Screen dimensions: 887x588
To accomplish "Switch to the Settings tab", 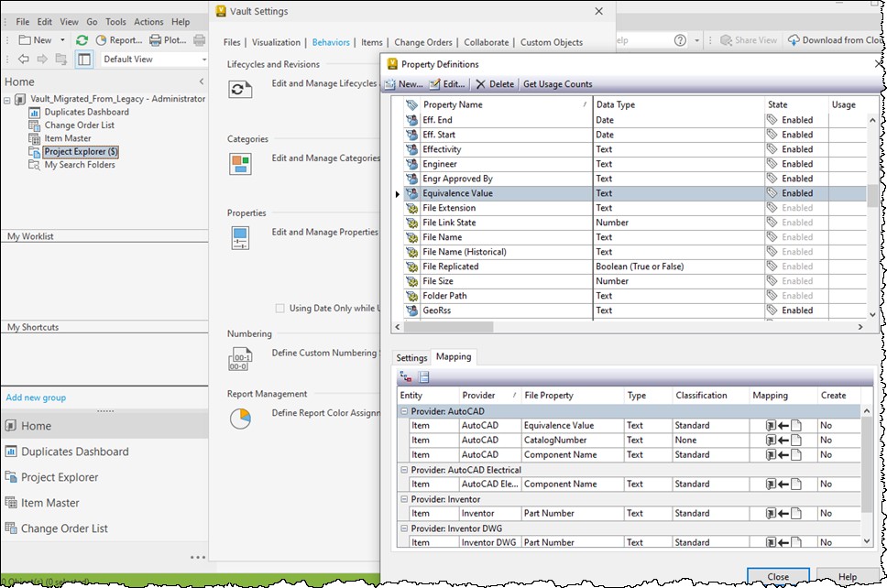I will (411, 358).
